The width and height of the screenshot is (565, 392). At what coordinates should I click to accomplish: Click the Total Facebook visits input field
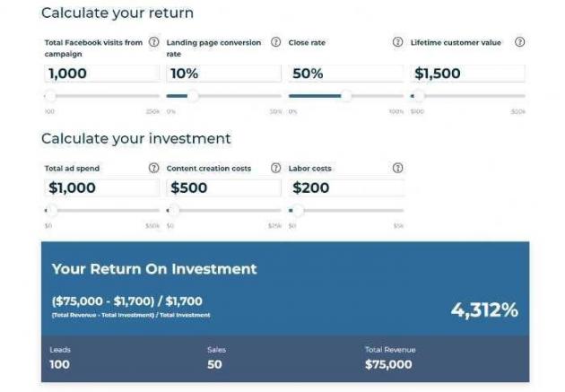tap(101, 74)
